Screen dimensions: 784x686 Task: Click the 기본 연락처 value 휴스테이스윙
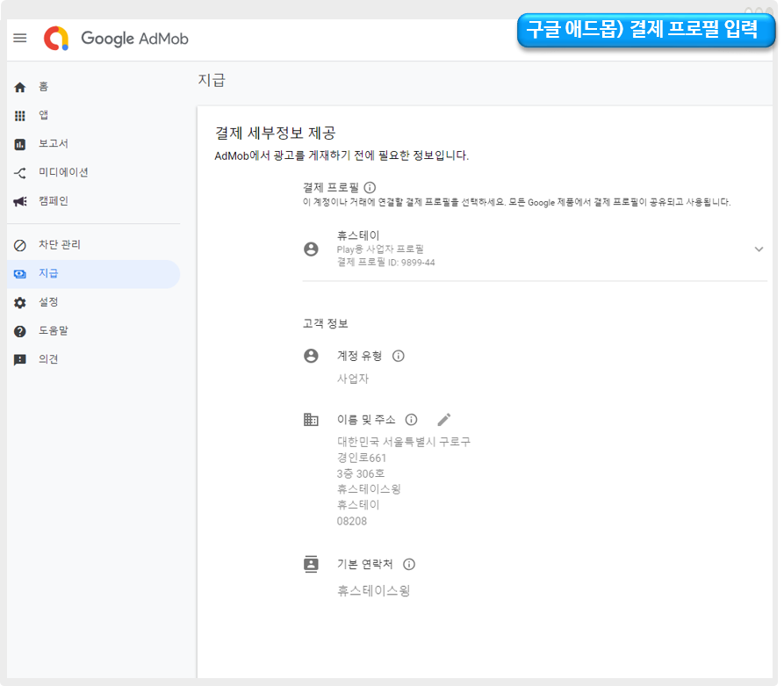[x=374, y=591]
